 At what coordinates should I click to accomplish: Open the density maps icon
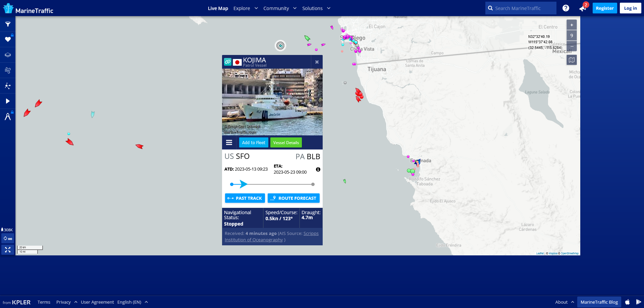[8, 86]
